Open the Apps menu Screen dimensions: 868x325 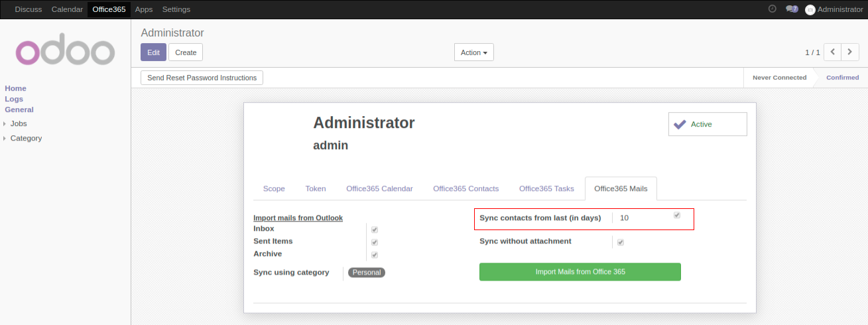coord(144,9)
